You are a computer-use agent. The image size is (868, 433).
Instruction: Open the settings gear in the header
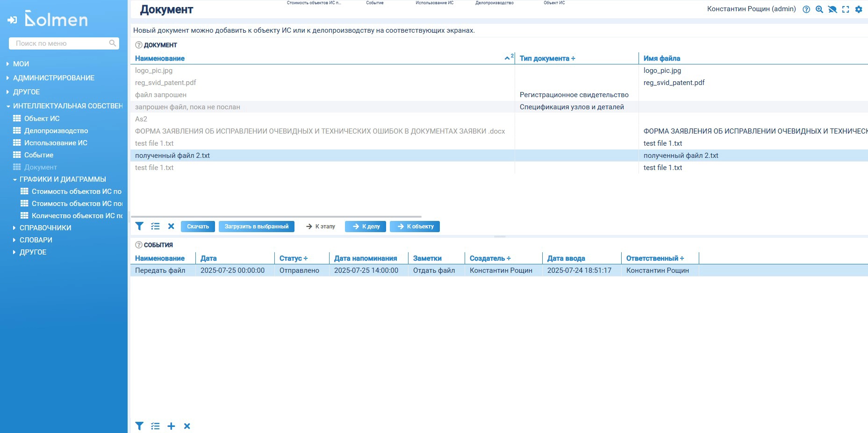(x=859, y=9)
